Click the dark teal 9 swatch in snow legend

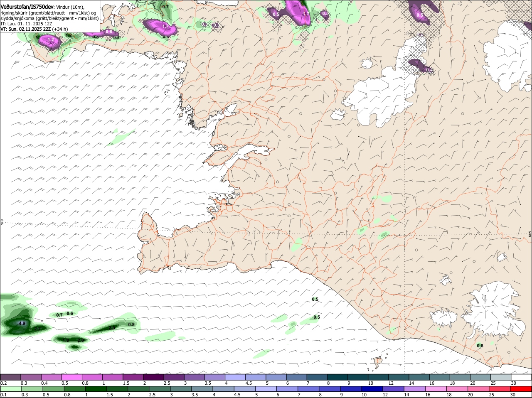pyautogui.click(x=358, y=377)
